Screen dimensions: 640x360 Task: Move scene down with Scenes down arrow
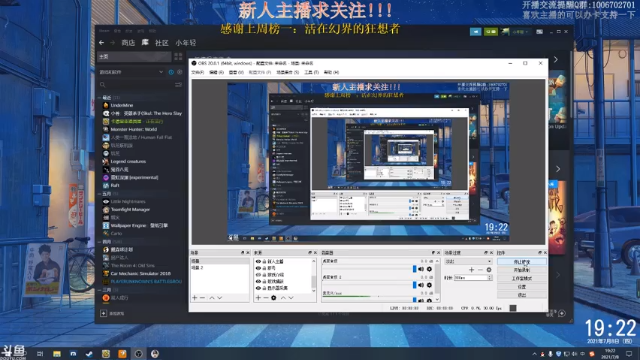(220, 298)
